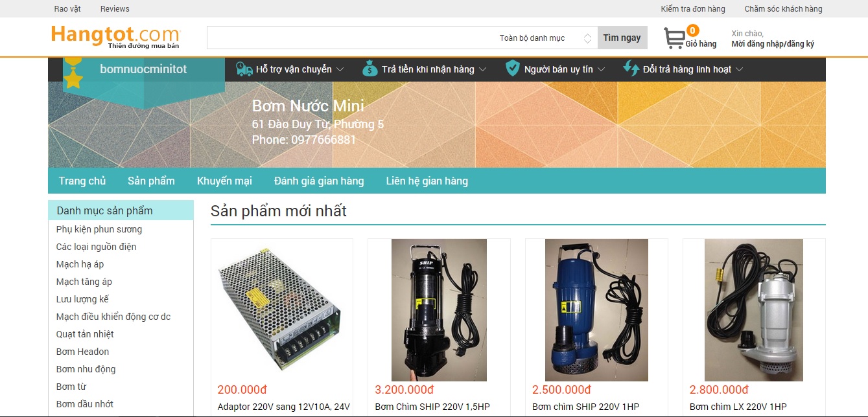Click Mời đăng nhập/đăng ký link
868x417 pixels.
[x=773, y=44]
